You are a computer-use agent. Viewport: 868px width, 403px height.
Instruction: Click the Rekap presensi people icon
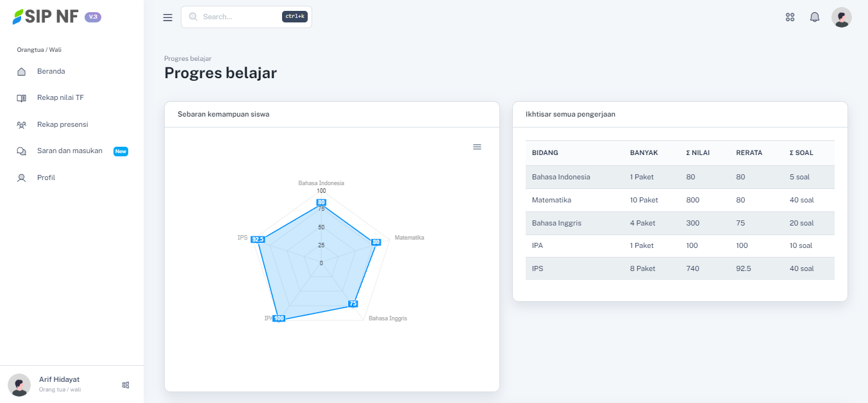[x=21, y=125]
